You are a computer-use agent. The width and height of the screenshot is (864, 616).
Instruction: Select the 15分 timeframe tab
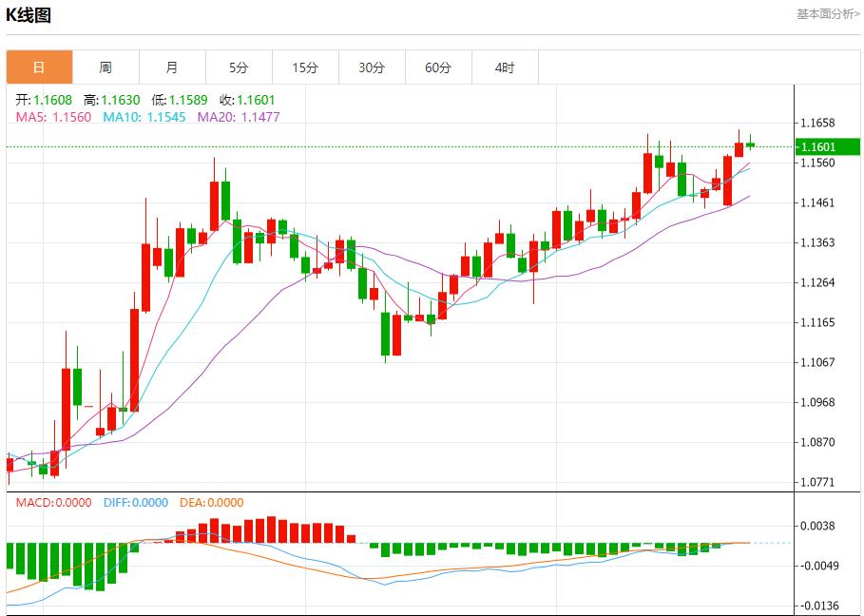[x=305, y=67]
